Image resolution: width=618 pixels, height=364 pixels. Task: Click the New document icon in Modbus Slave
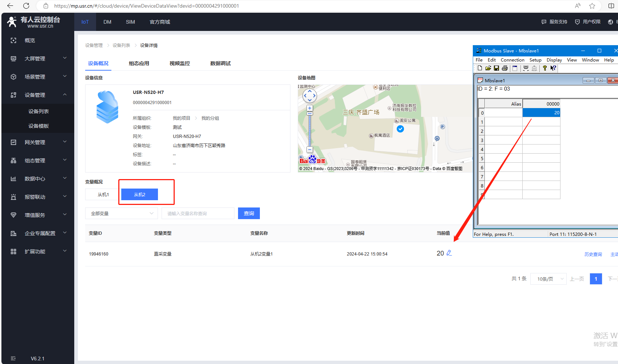(x=480, y=68)
